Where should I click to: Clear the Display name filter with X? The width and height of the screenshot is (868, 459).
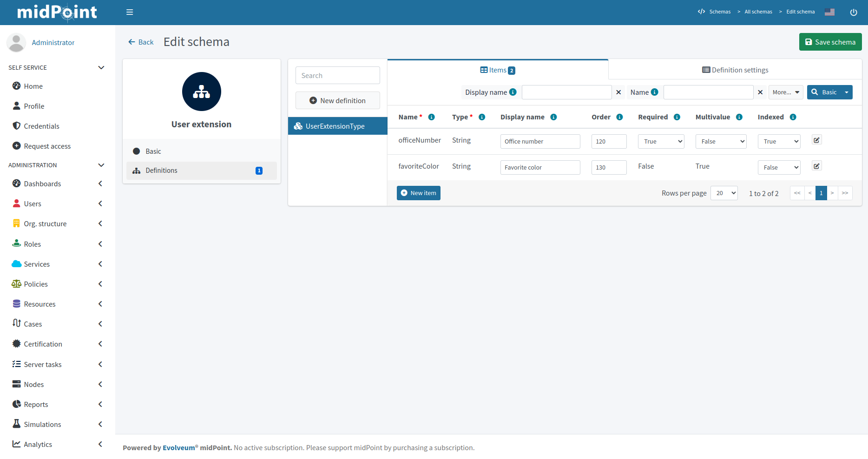[618, 92]
